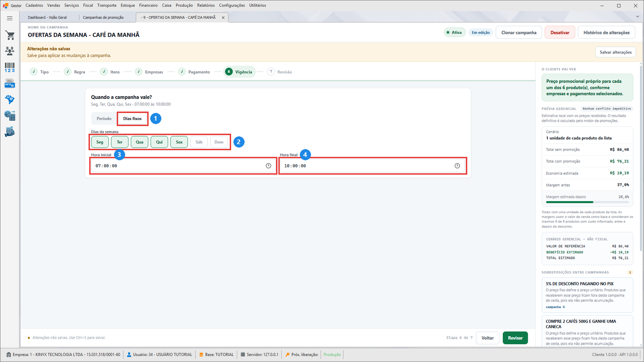Toggle the Qui weekday chip
Image resolution: width=644 pixels, height=362 pixels.
[x=159, y=142]
